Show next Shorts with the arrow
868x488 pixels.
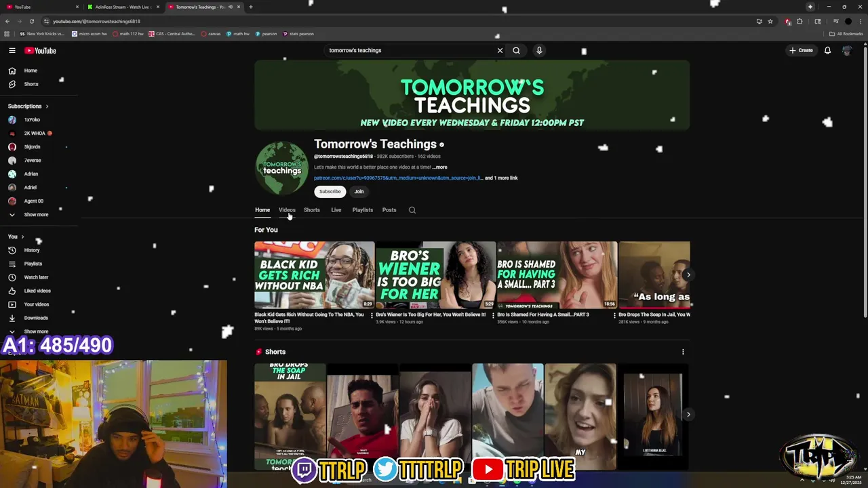(688, 414)
